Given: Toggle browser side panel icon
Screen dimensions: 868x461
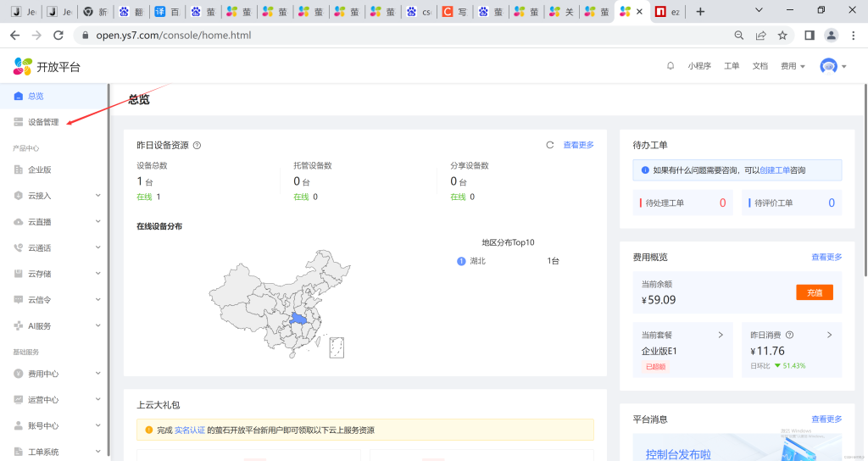Looking at the screenshot, I should 810,35.
